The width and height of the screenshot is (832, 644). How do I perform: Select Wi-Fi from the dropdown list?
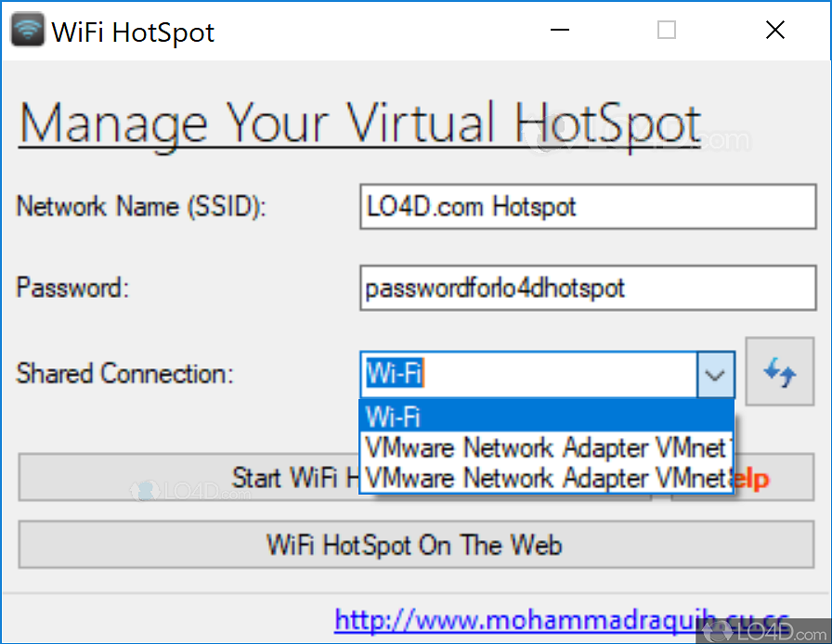547,416
